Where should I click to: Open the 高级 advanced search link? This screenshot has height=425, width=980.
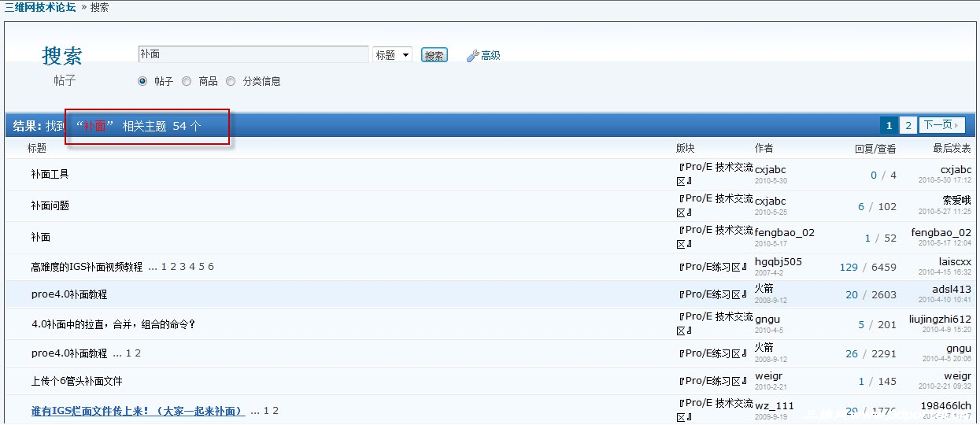pyautogui.click(x=490, y=56)
